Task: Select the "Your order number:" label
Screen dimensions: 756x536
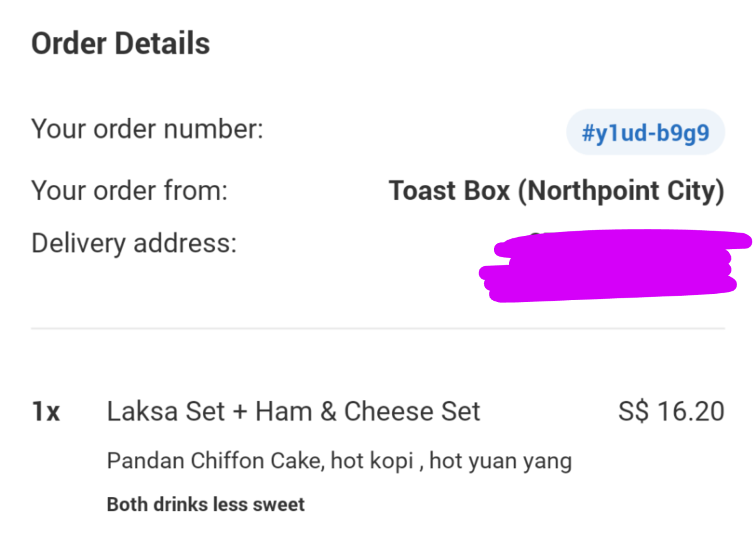Action: click(147, 129)
